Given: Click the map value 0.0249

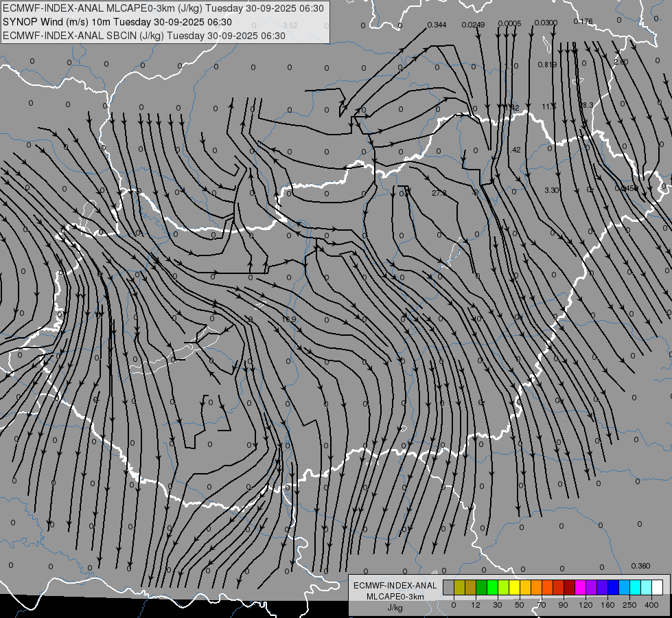Looking at the screenshot, I should (473, 25).
